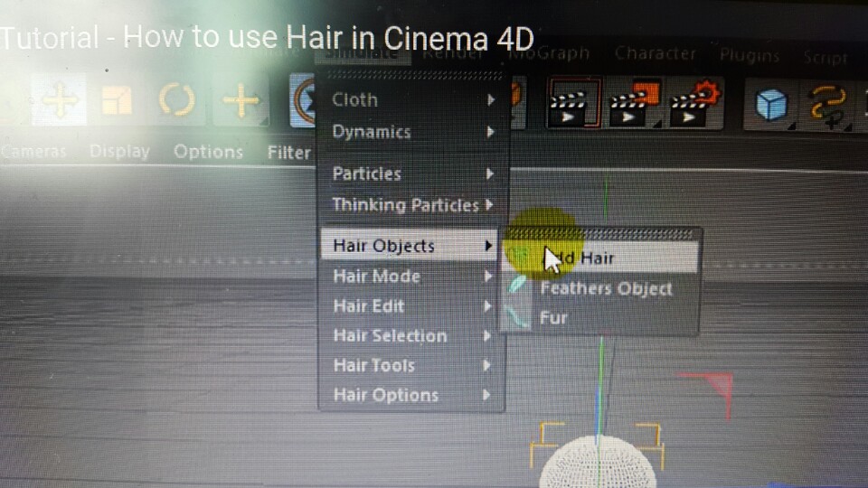Click the video title about Hair in Cinema 4D
Screen dimensions: 868x488
coord(267,39)
